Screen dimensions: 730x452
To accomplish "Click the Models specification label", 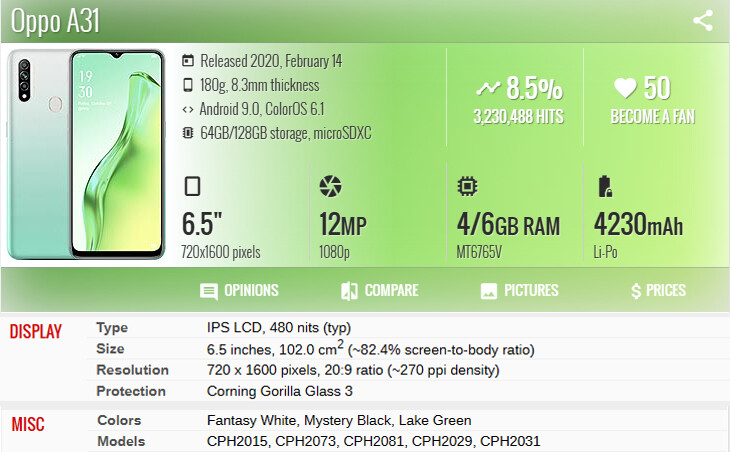I will pyautogui.click(x=121, y=441).
